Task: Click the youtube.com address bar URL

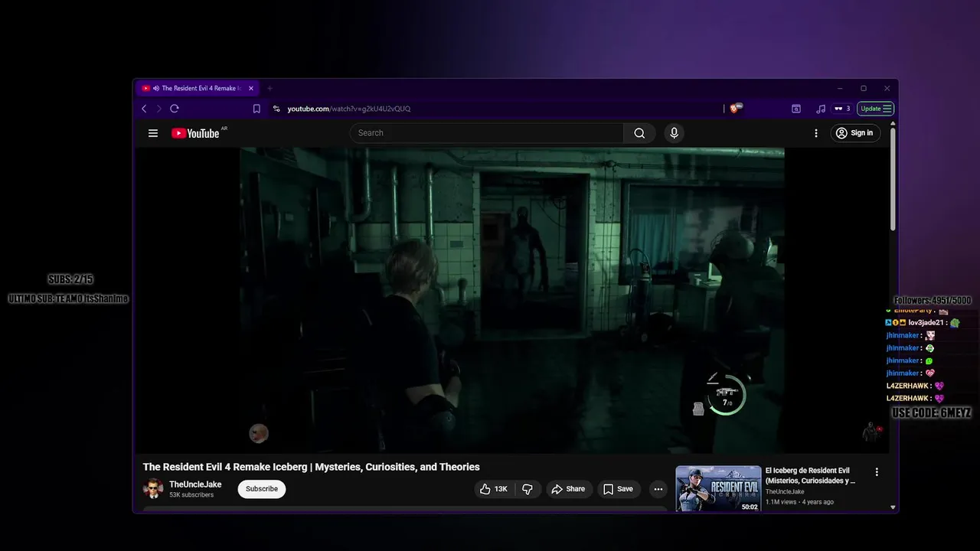Action: 349,109
